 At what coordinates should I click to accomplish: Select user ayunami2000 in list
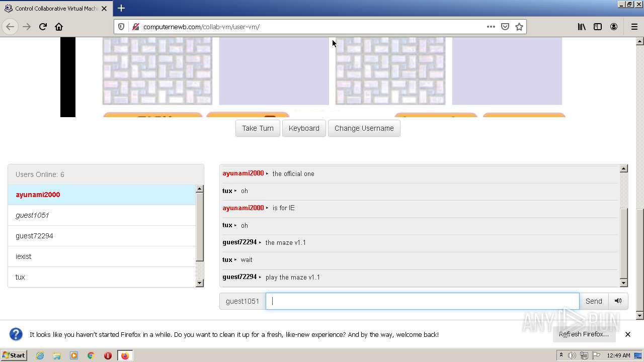pos(102,195)
